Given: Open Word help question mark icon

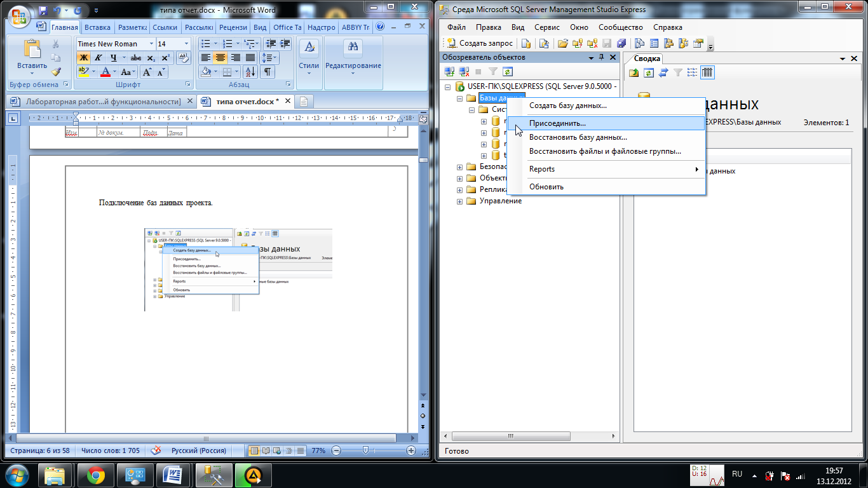Looking at the screenshot, I should click(380, 27).
